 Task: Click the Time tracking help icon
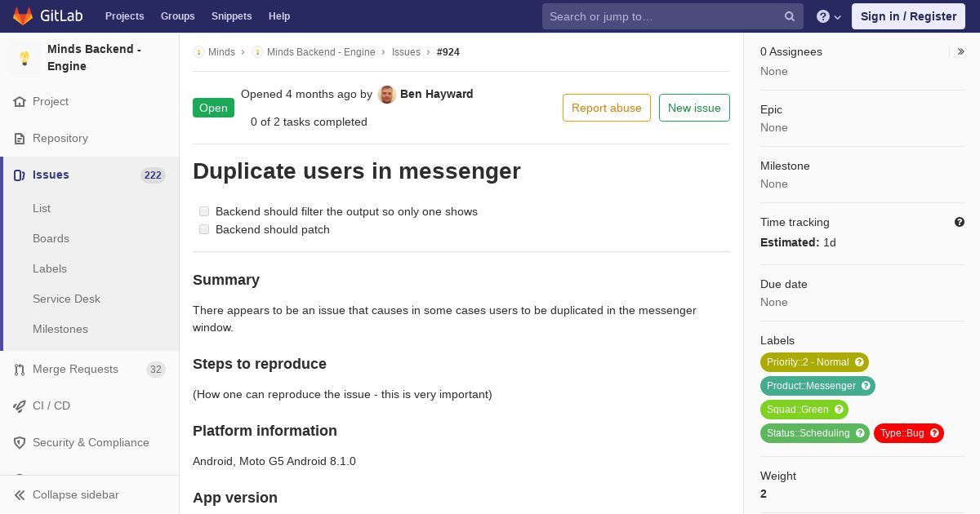960,222
